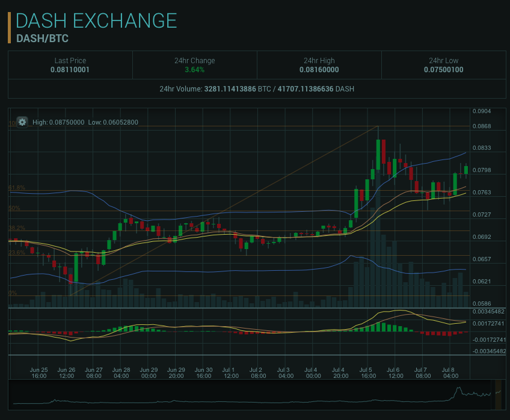This screenshot has height=420, width=510.
Task: Click the tallest green candle near Jul 5
Action: coord(378,155)
